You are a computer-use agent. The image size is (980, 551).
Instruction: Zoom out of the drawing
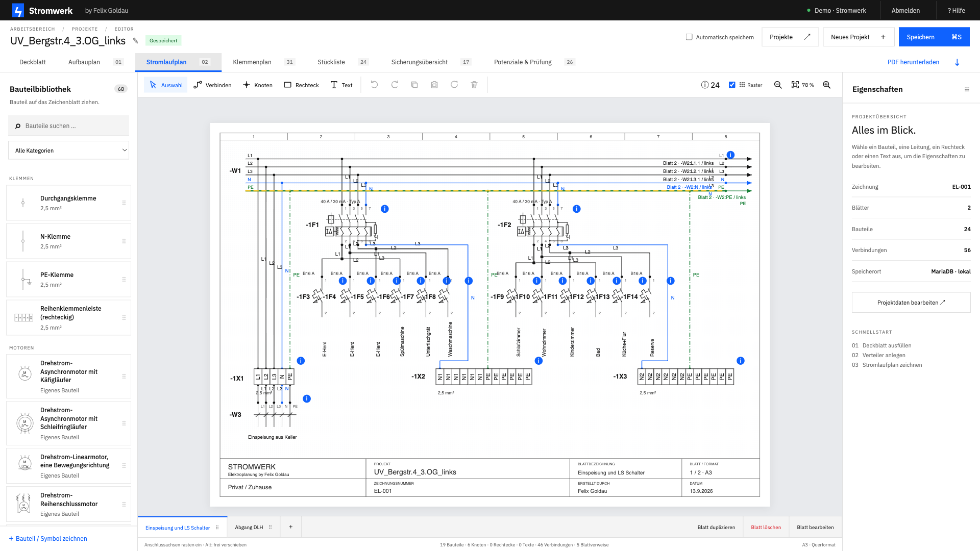[x=778, y=85]
